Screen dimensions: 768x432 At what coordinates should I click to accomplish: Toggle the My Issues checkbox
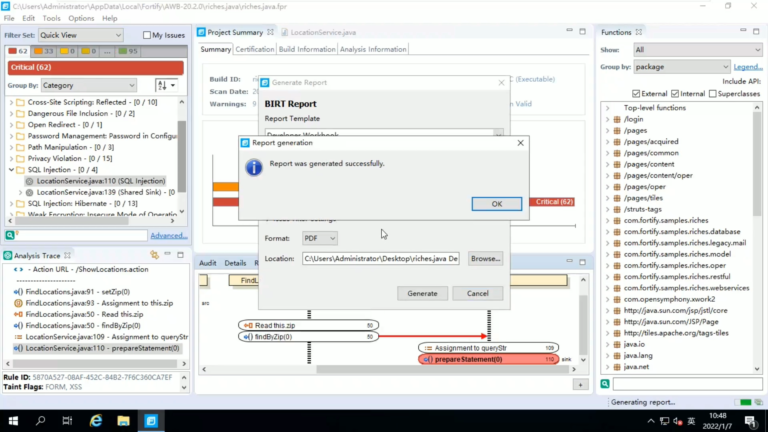(x=146, y=35)
